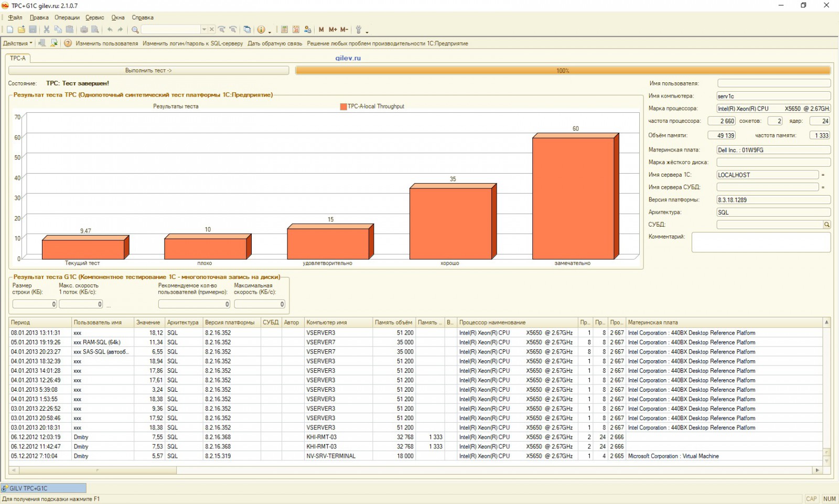Select the TPC-A tab
This screenshot has width=839, height=504.
point(18,58)
